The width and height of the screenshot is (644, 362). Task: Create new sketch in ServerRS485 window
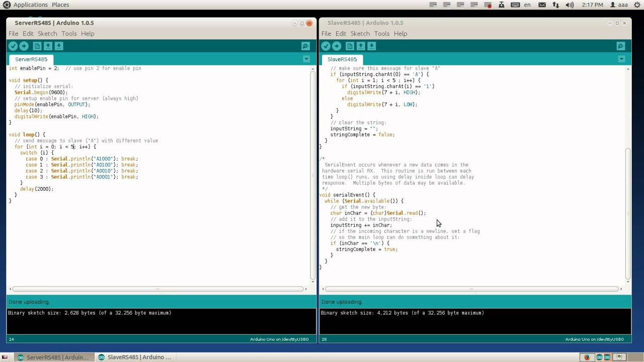point(37,46)
